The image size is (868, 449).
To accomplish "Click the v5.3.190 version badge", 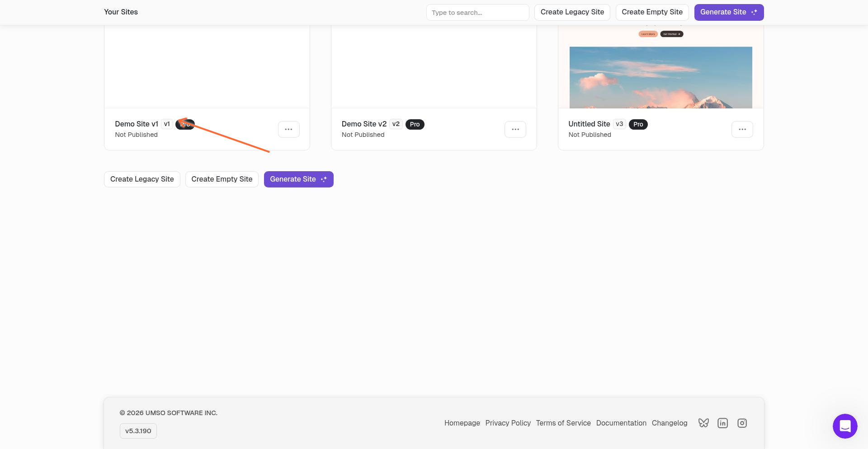I will [x=138, y=430].
